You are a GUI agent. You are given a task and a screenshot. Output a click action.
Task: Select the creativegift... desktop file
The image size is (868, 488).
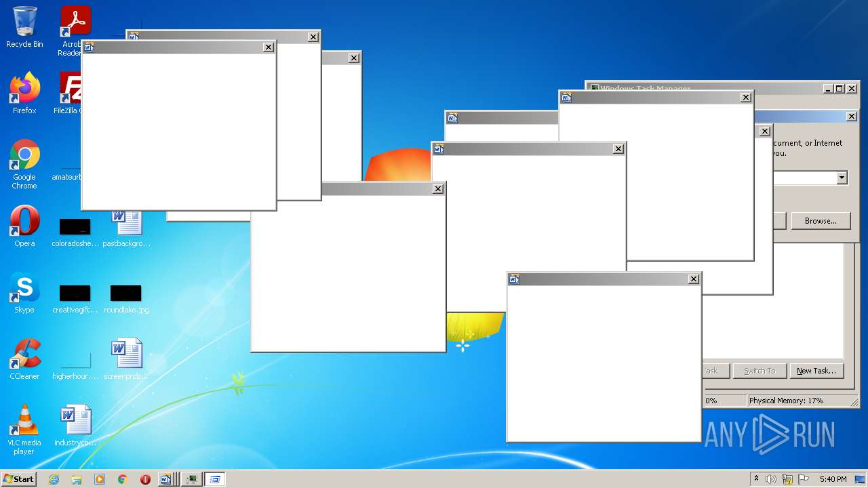pyautogui.click(x=75, y=299)
